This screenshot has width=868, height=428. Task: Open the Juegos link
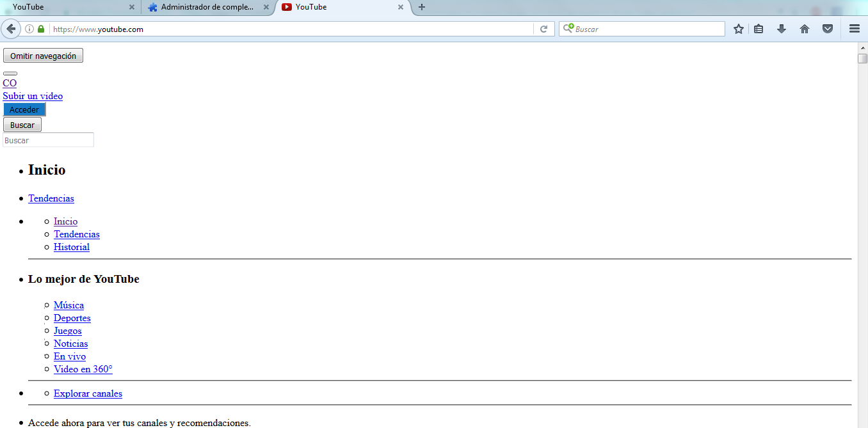[68, 331]
